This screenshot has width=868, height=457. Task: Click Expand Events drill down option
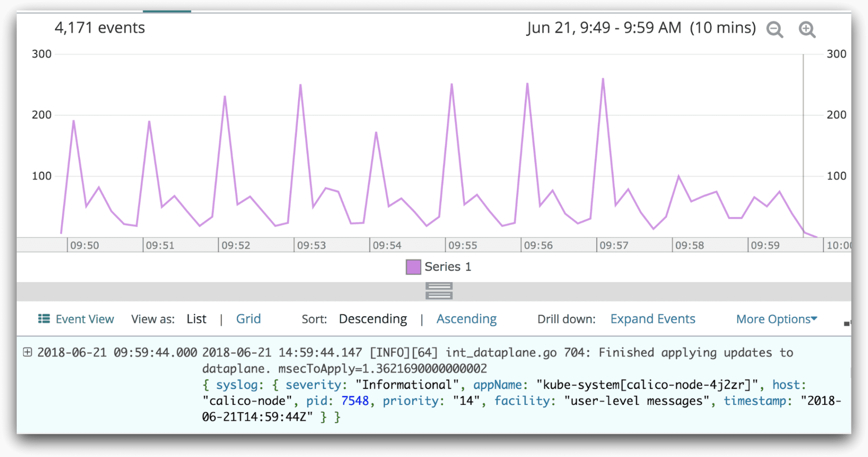(x=652, y=319)
